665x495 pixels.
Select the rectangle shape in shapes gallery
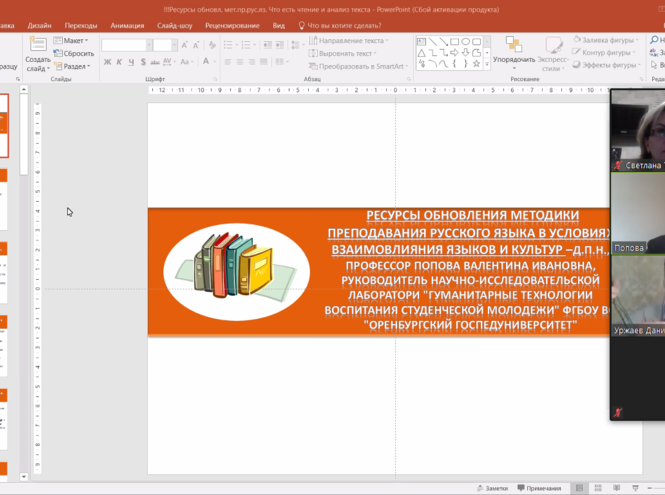click(454, 42)
